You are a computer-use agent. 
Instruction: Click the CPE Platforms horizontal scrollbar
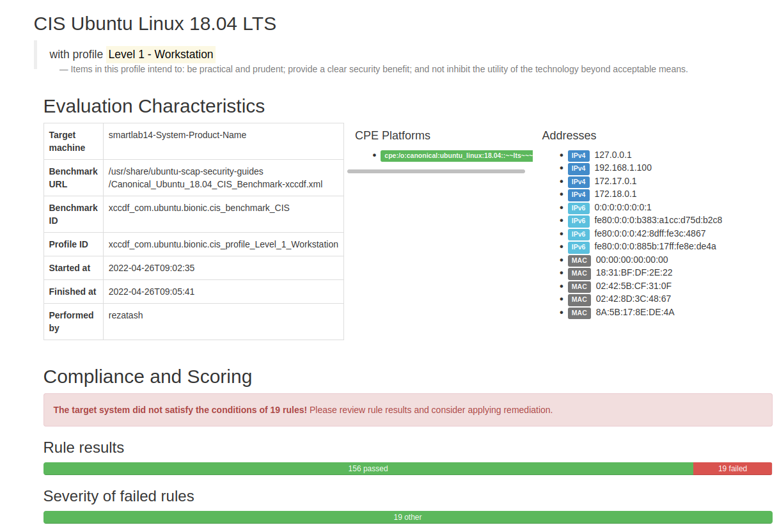tap(436, 171)
